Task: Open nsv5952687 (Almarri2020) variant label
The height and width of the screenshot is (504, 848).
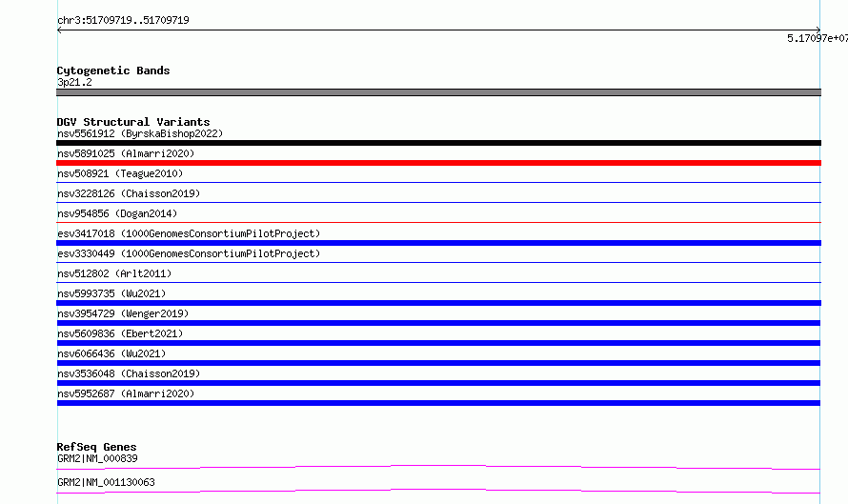Action: click(x=126, y=393)
